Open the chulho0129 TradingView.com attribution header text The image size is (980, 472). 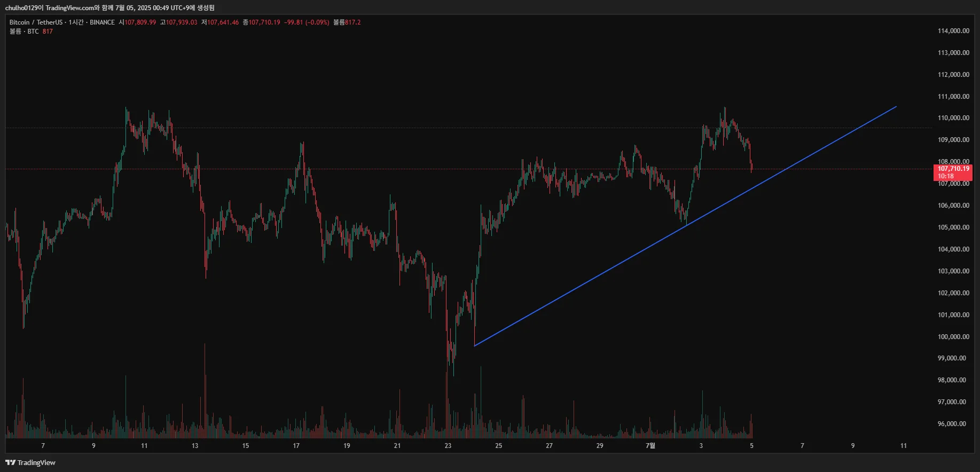(x=109, y=7)
